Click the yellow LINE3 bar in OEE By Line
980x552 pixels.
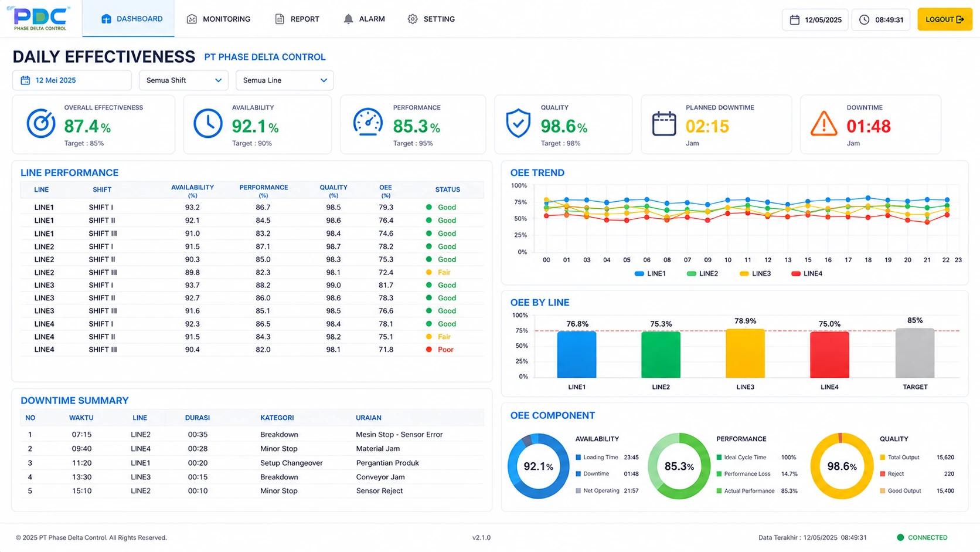(x=746, y=353)
